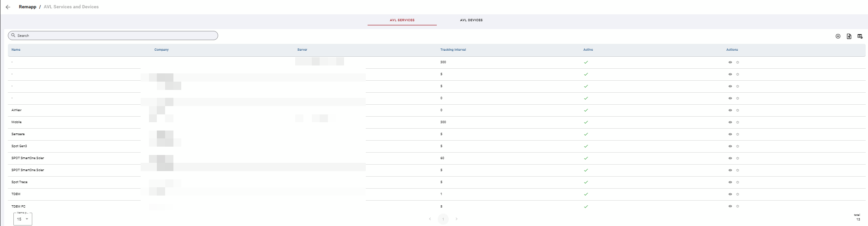Screen dimensions: 868x226
Task: Sort by the Active column header
Action: (588, 50)
